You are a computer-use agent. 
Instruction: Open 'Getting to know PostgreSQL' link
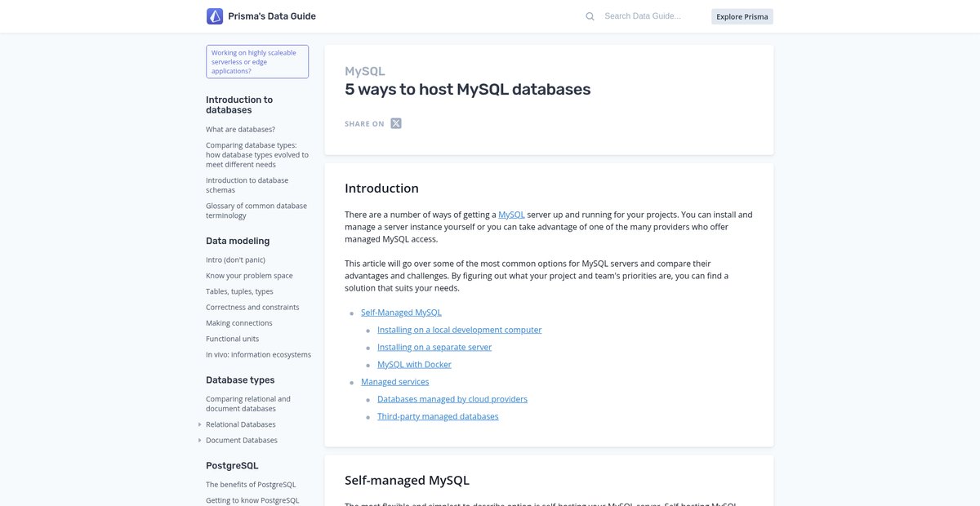pos(252,500)
